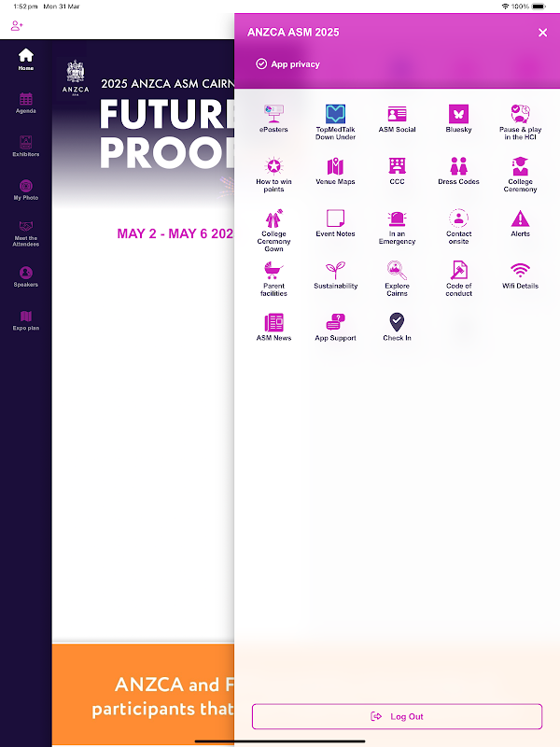Click the orange ANZCA banner

pos(144,695)
